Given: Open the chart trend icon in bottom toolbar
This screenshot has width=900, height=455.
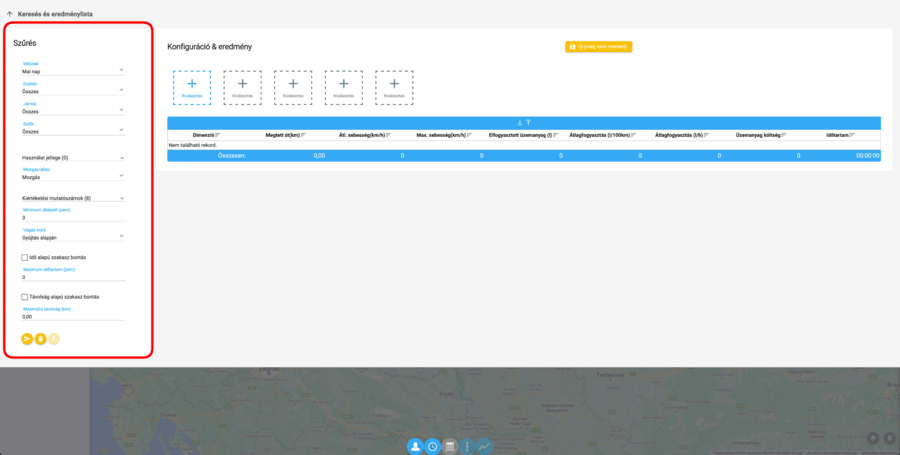Looking at the screenshot, I should click(x=484, y=446).
